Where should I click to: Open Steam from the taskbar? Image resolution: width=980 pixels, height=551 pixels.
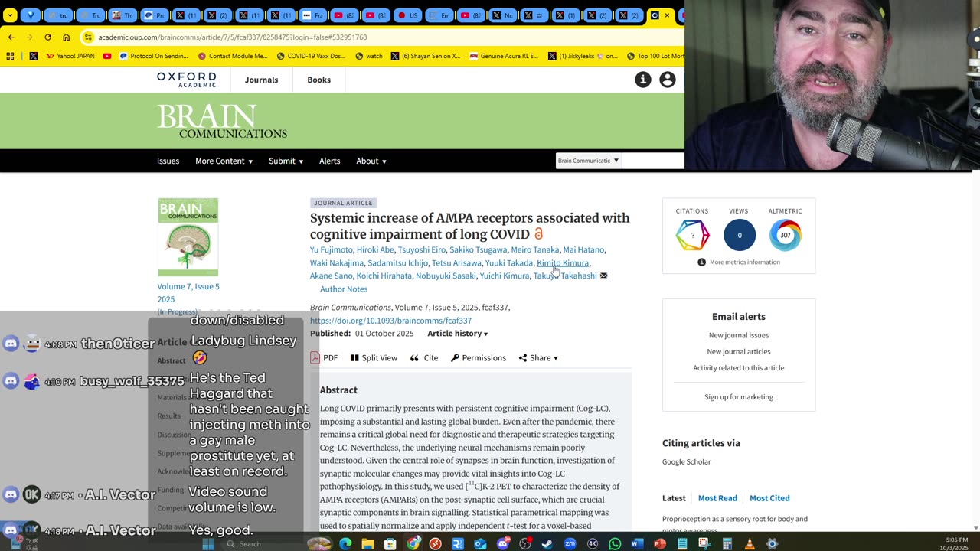(x=547, y=544)
